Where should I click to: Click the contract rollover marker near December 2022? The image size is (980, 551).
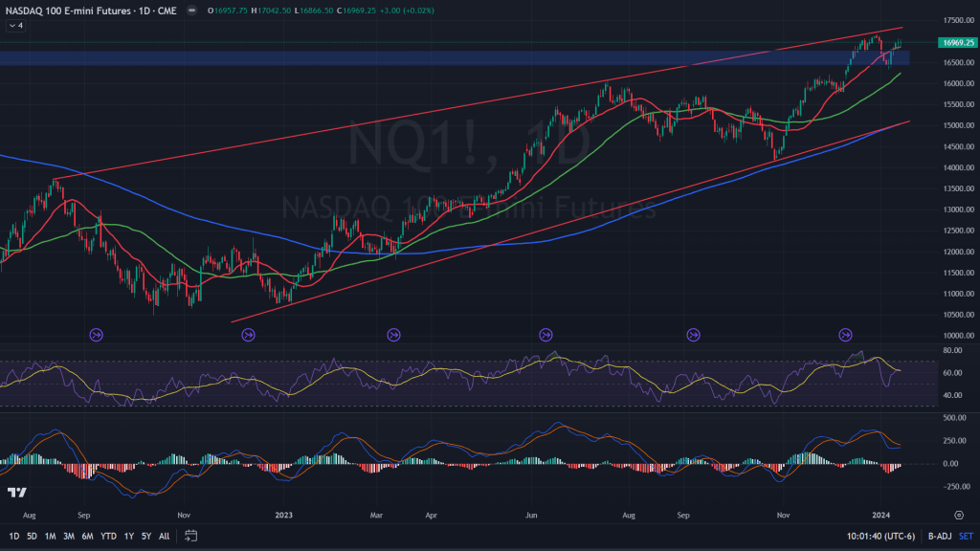point(248,335)
